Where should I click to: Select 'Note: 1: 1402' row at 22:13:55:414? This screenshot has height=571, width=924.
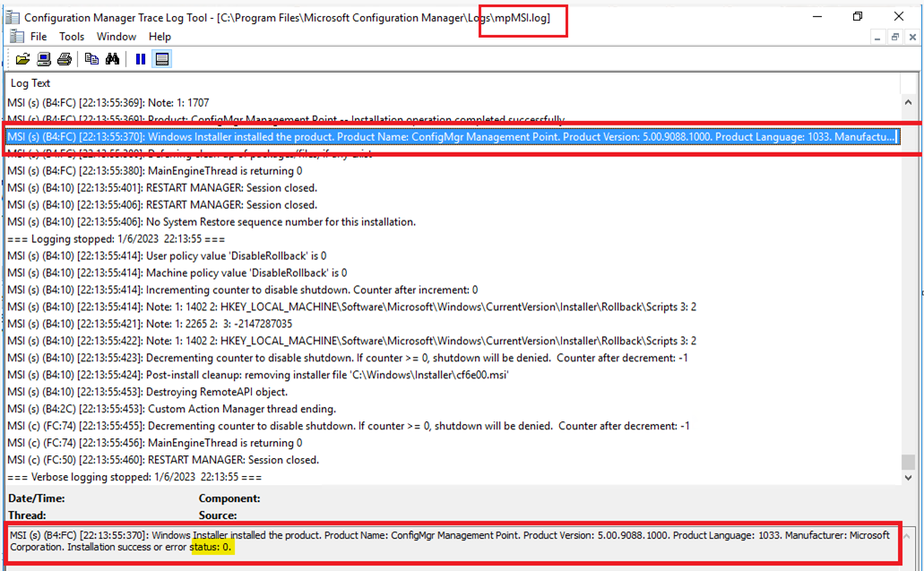pyautogui.click(x=453, y=307)
